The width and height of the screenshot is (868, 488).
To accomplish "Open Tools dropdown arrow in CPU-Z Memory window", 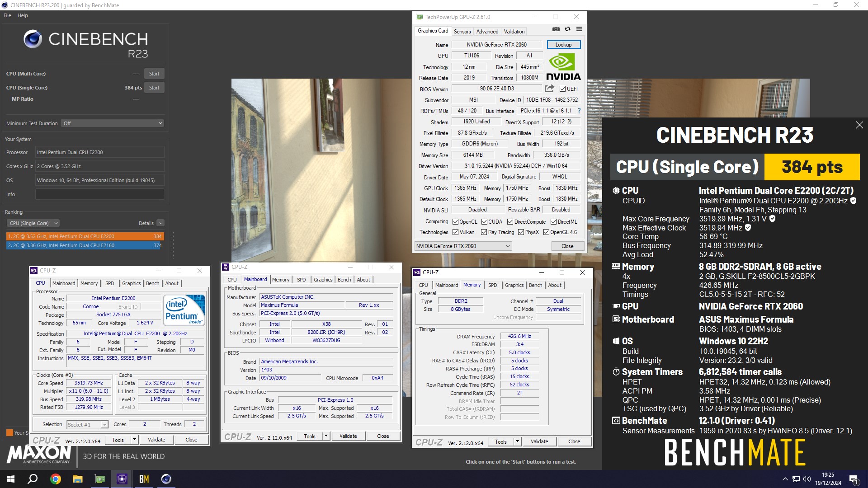I will pyautogui.click(x=517, y=441).
